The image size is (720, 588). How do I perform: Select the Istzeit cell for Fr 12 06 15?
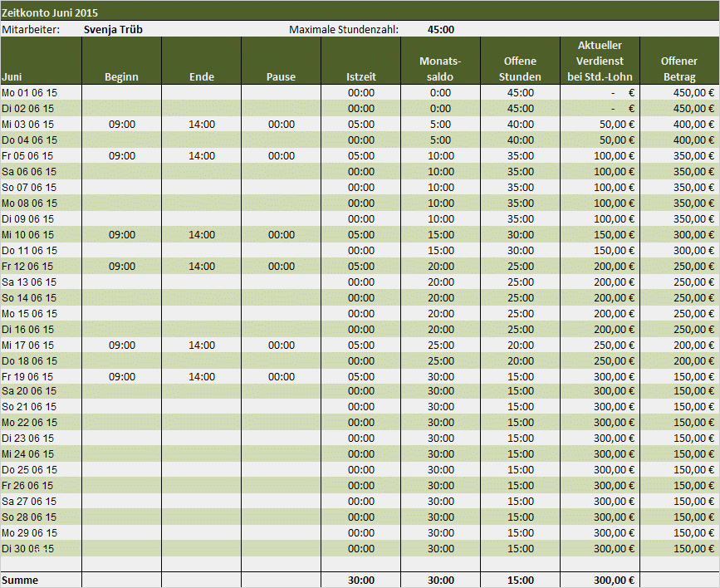tap(360, 266)
